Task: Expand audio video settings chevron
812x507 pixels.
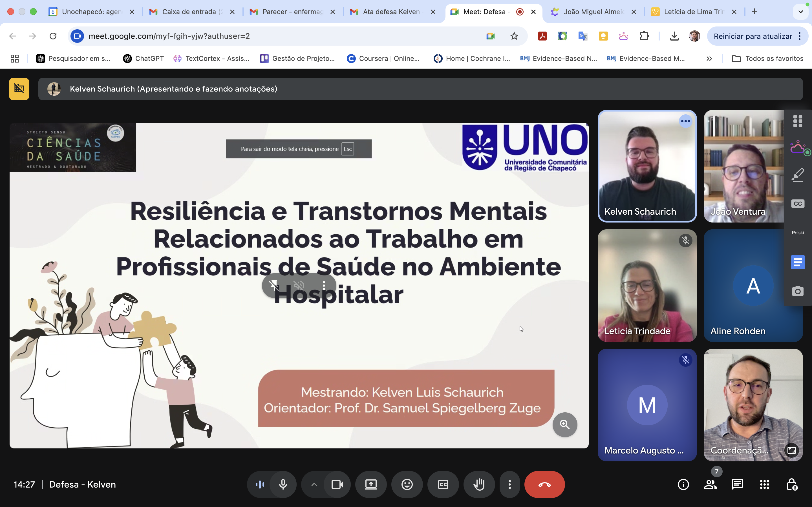Action: 314,484
